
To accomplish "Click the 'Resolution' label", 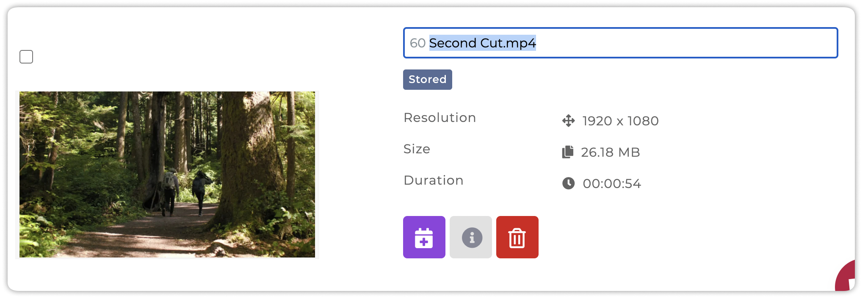I will click(x=440, y=118).
